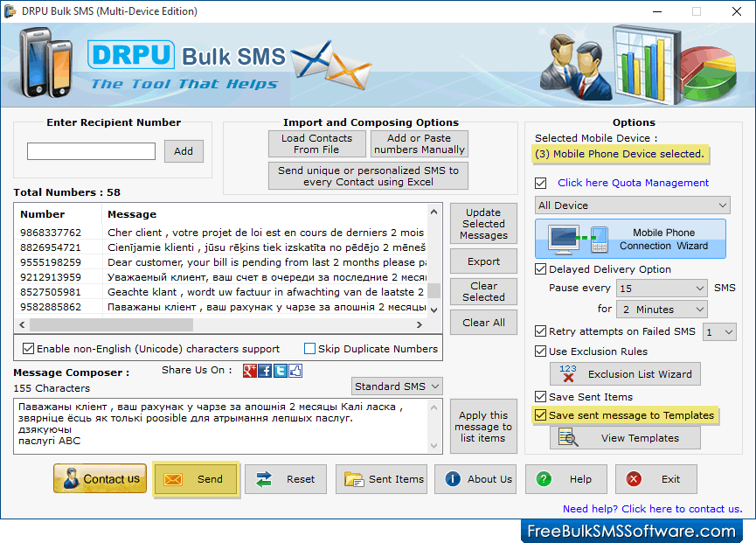Toggle the Delayed Delivery Option
The width and height of the screenshot is (756, 543).
point(540,268)
